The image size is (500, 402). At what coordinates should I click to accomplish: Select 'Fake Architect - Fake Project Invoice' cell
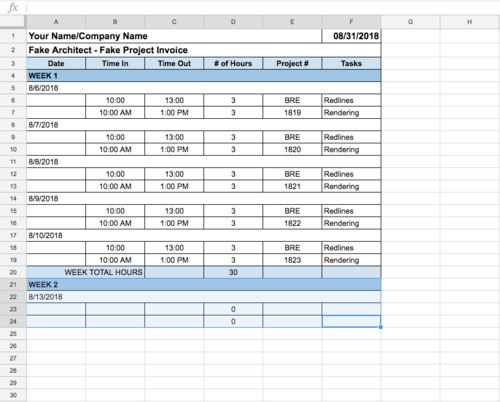coord(204,50)
